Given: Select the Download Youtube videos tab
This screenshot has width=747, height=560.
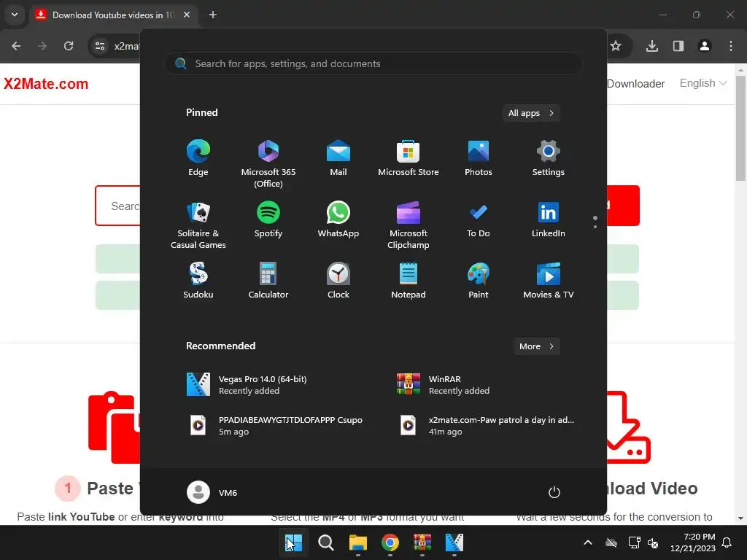Looking at the screenshot, I should pyautogui.click(x=113, y=15).
